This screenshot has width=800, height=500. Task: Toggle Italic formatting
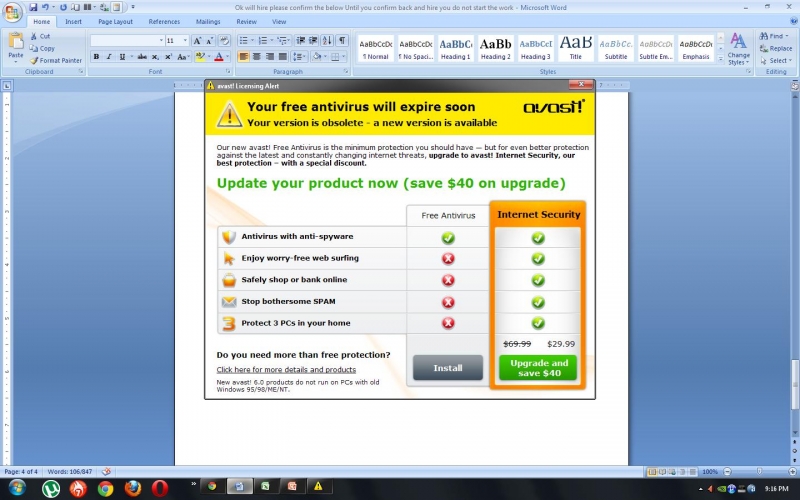click(x=108, y=57)
